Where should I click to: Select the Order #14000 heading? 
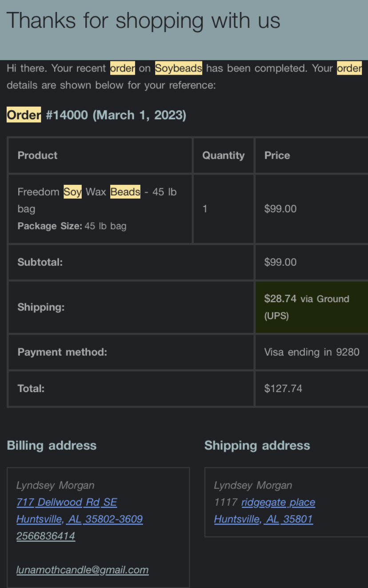(x=96, y=115)
